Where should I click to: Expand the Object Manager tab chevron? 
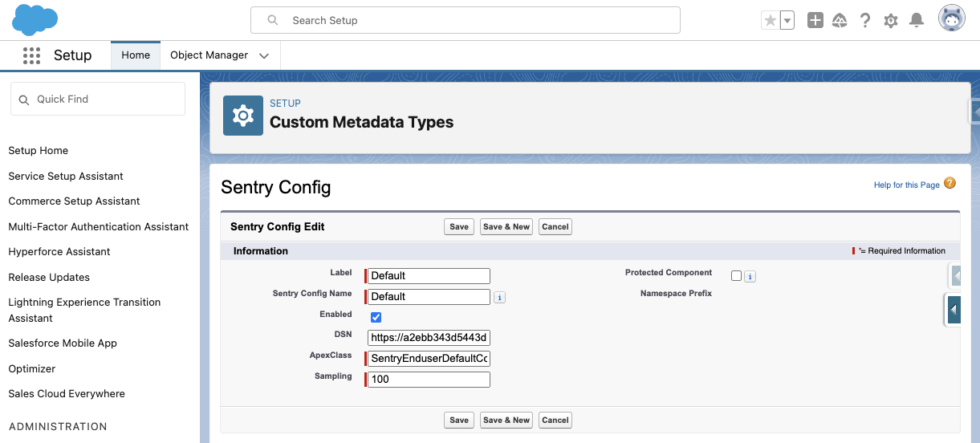click(x=264, y=55)
